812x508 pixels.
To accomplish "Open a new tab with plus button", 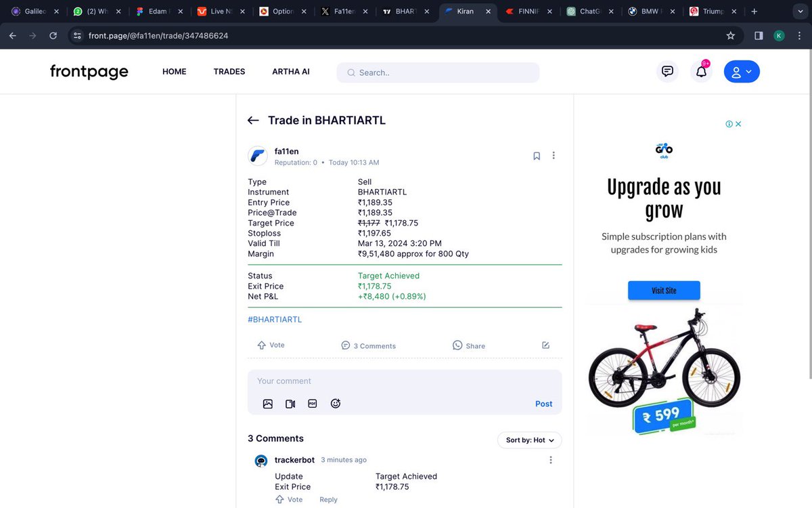I will click(x=754, y=12).
